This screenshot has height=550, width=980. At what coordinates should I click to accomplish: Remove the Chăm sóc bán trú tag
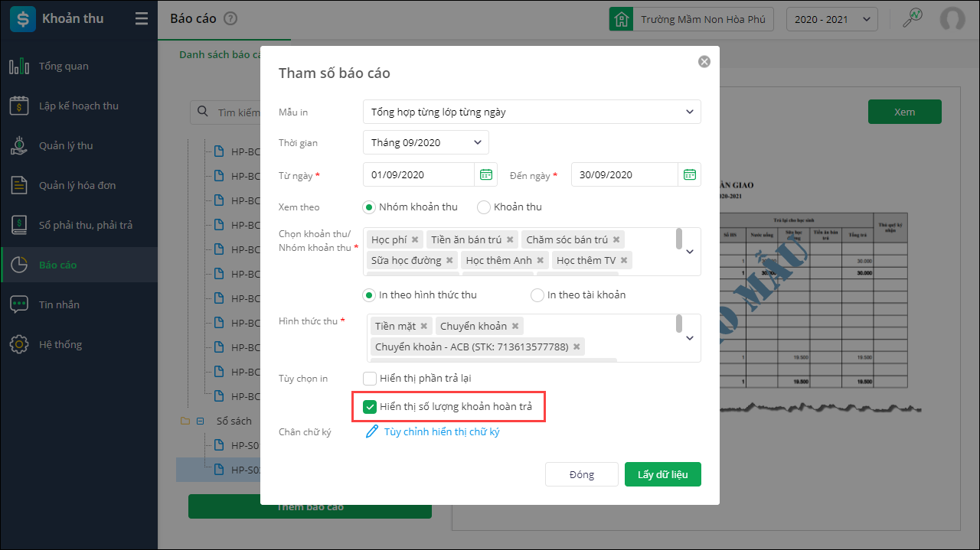tap(616, 239)
